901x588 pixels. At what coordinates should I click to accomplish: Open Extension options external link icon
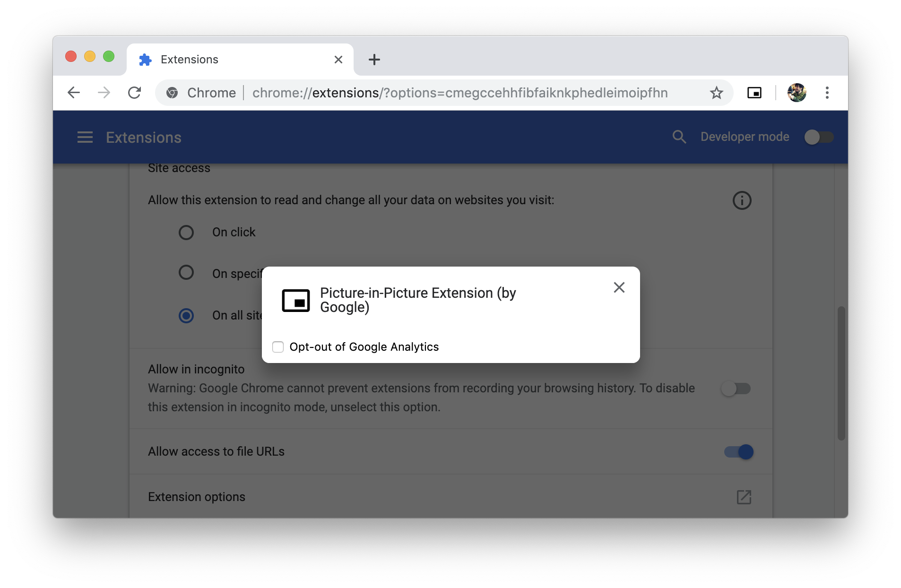744,497
